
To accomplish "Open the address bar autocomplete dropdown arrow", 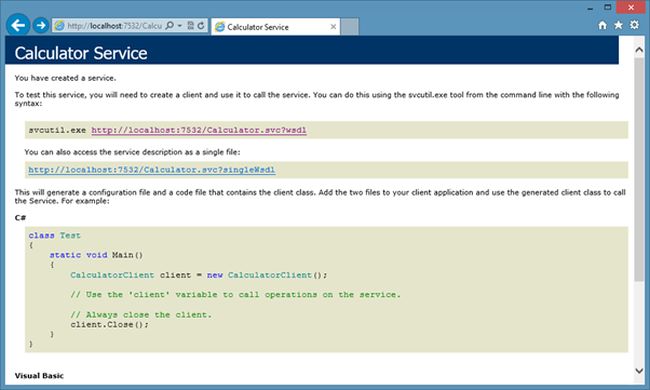I will [180, 26].
